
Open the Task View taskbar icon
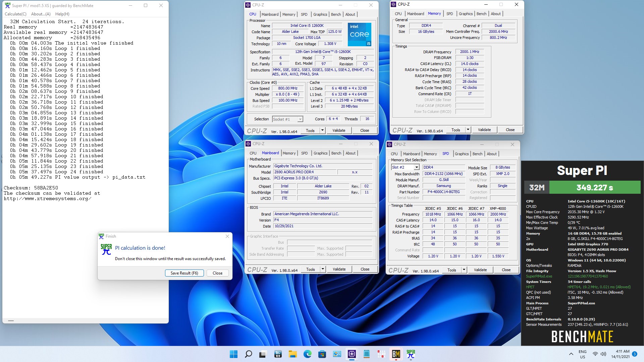263,354
